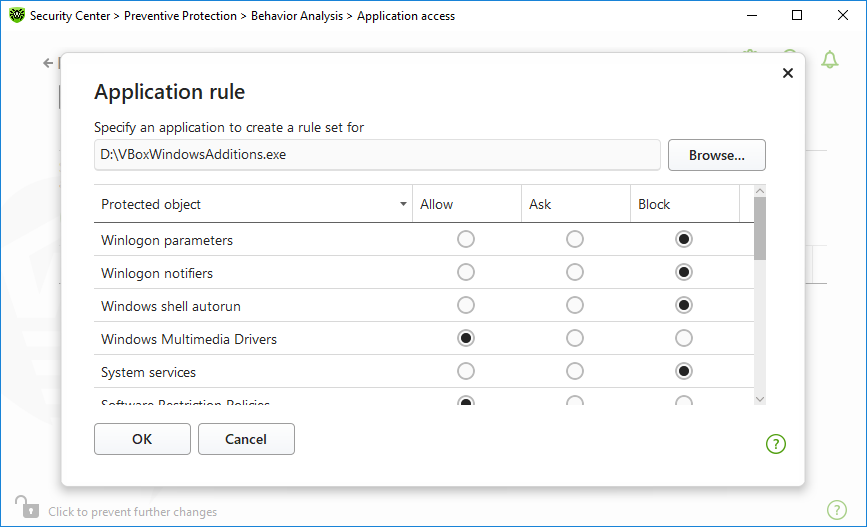
Task: Select Block for Winlogon parameters
Action: (x=683, y=239)
